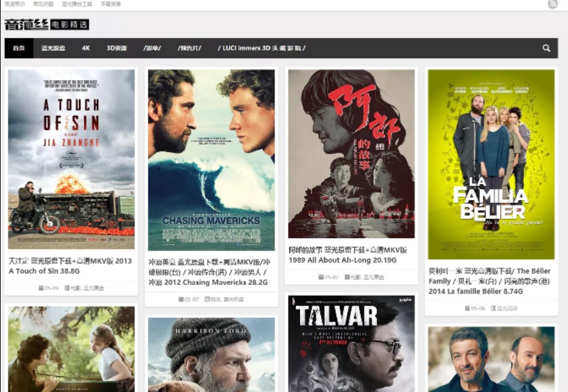Click the 蓝光播放工具 top link
The width and height of the screenshot is (568, 392).
point(77,4)
